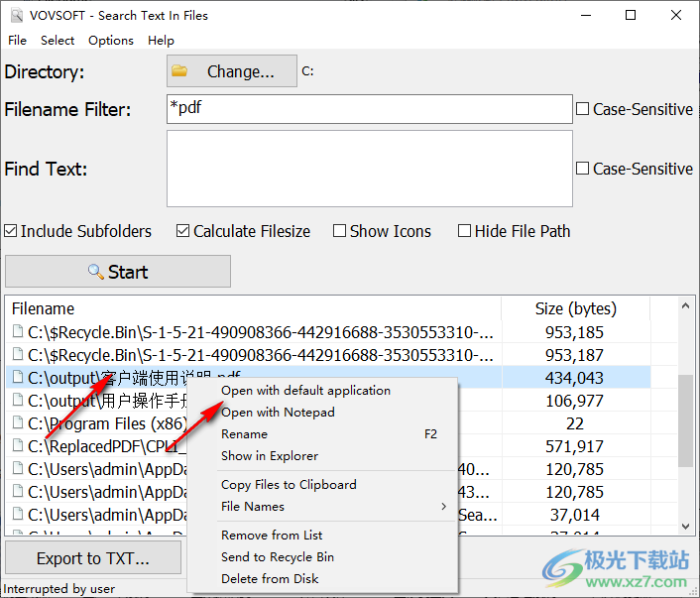Click scrollbar down arrow in results list
The width and height of the screenshot is (700, 598).
click(x=686, y=527)
